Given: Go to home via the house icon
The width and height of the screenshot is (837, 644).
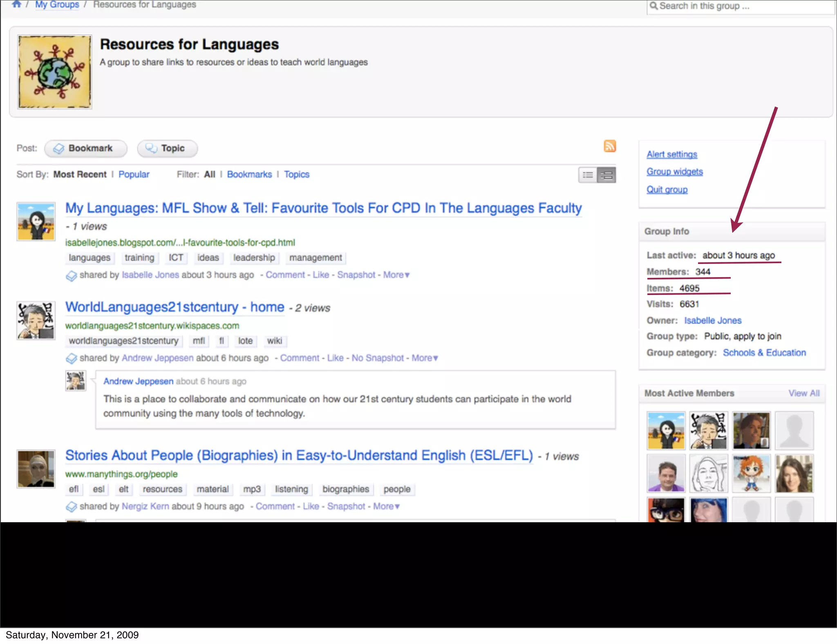Looking at the screenshot, I should pyautogui.click(x=16, y=4).
